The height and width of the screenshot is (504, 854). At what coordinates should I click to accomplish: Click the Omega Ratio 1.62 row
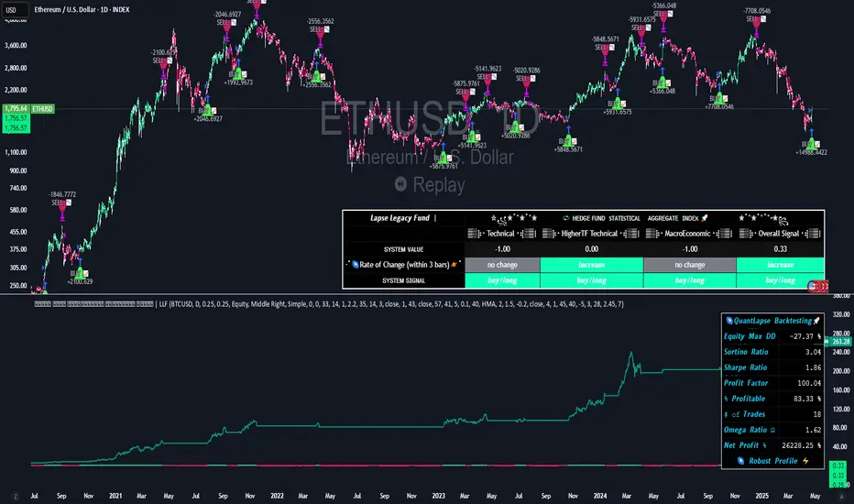(772, 430)
